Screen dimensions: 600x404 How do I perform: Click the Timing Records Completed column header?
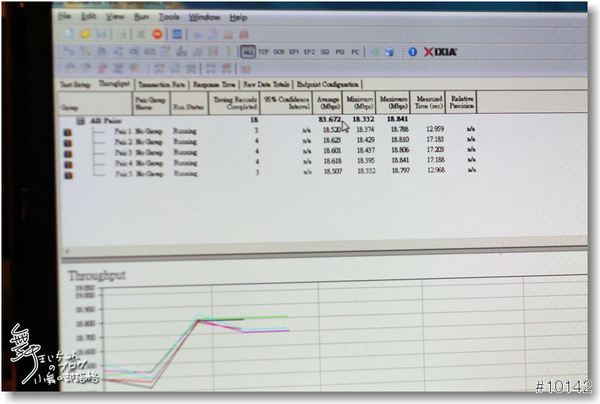click(x=234, y=103)
